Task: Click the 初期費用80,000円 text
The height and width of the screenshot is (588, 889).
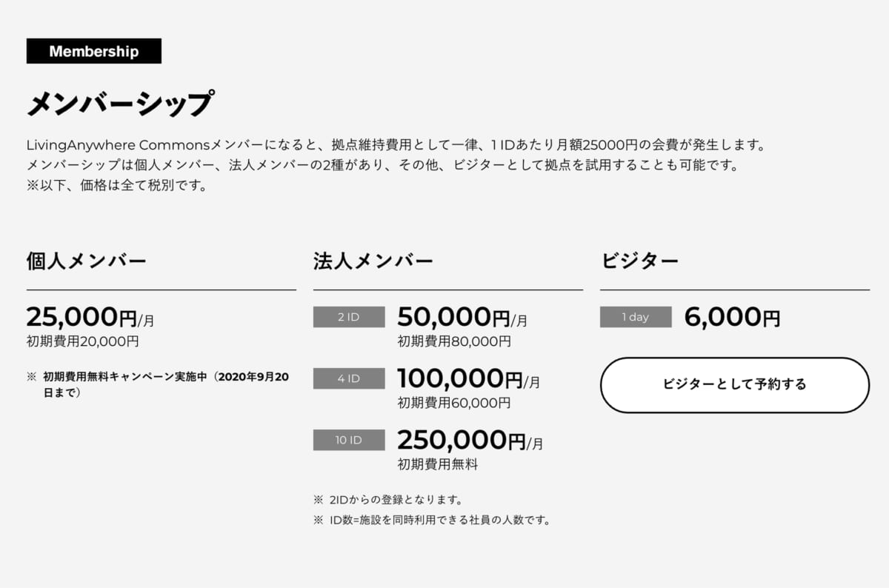Action: pyautogui.click(x=454, y=341)
